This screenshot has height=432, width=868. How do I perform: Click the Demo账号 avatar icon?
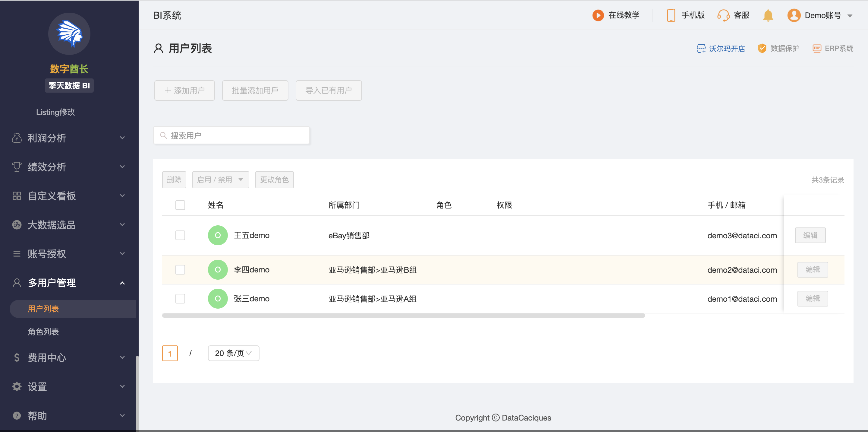[x=794, y=15]
